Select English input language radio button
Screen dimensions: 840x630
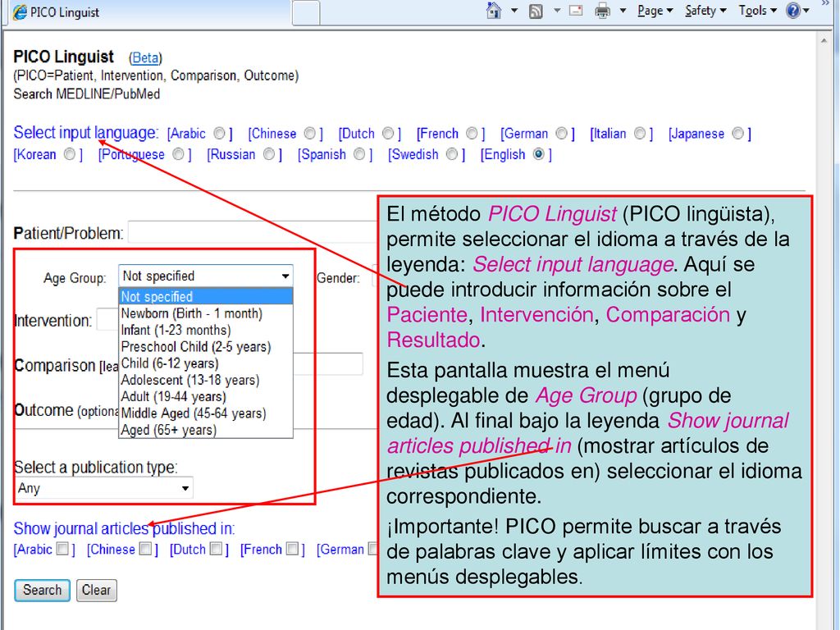tap(539, 154)
